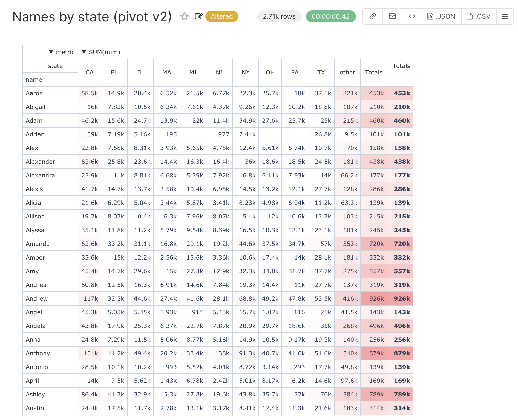The image size is (518, 420).
Task: Export results using the .CSV icon
Action: [478, 16]
